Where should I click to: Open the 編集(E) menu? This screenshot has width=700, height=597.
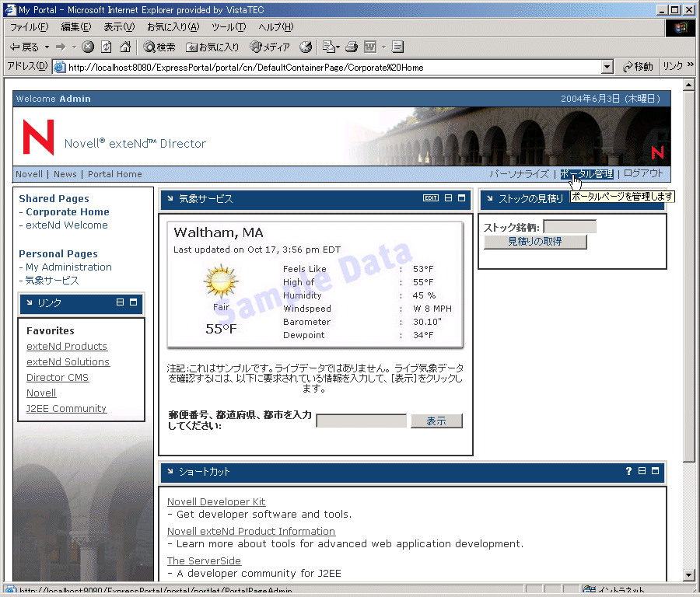76,27
